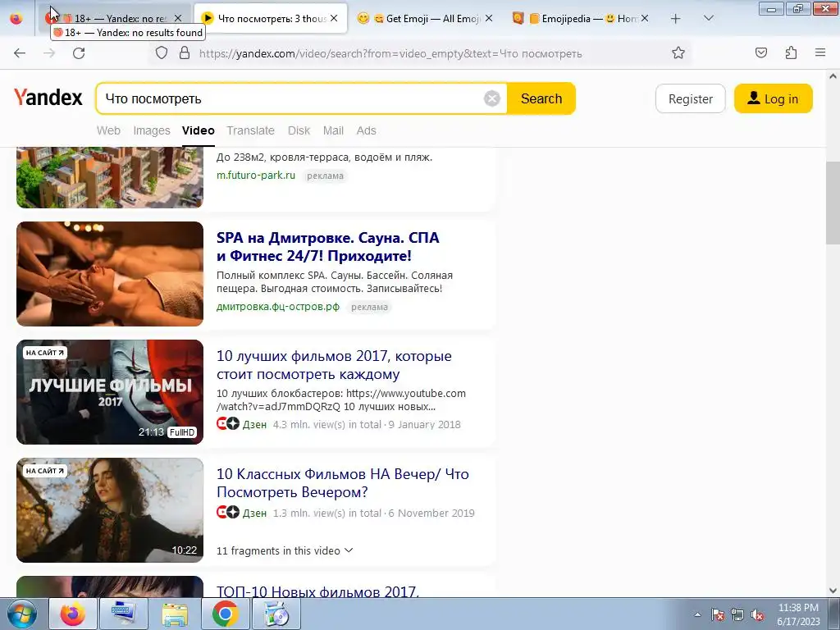The height and width of the screenshot is (630, 840).
Task: Click the yellow Search button
Action: click(541, 98)
